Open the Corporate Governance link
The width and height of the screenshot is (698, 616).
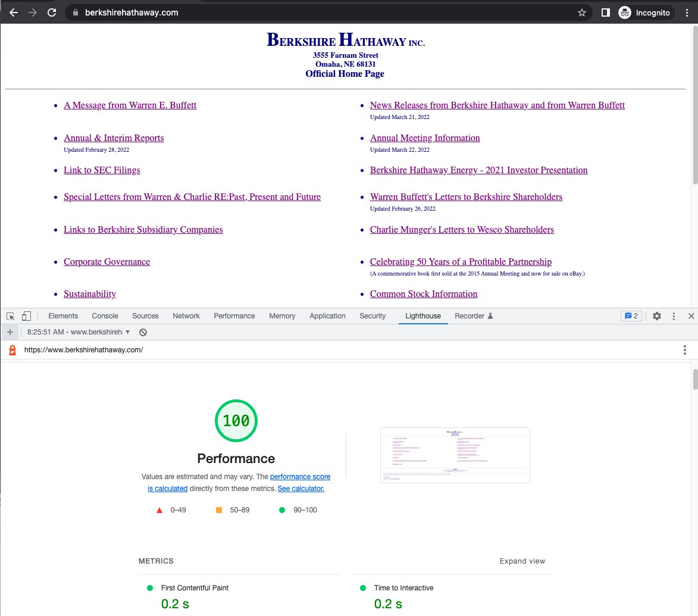(x=107, y=262)
